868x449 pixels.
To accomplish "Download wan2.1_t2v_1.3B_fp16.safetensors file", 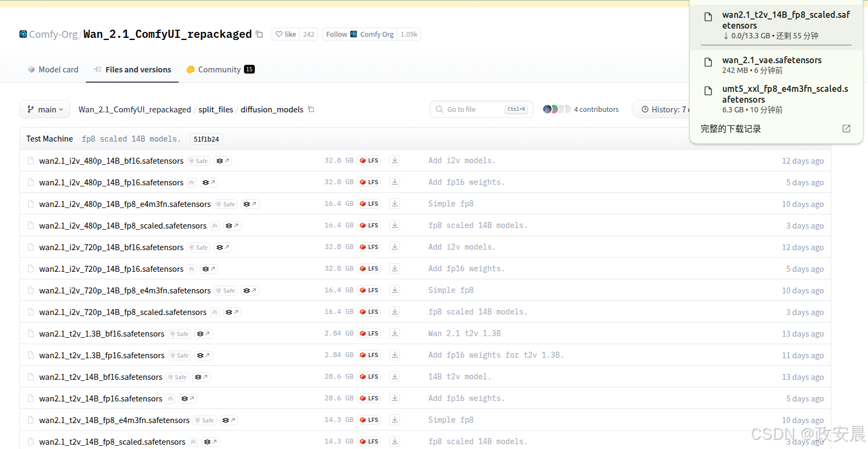I will [395, 355].
